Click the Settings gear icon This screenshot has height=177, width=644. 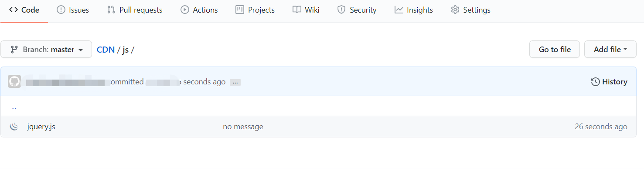[455, 10]
